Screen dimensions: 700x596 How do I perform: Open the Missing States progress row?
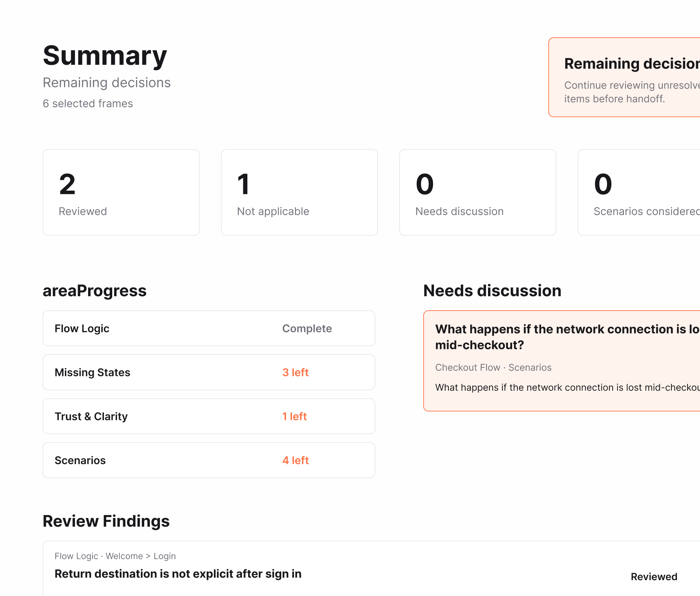pyautogui.click(x=209, y=372)
